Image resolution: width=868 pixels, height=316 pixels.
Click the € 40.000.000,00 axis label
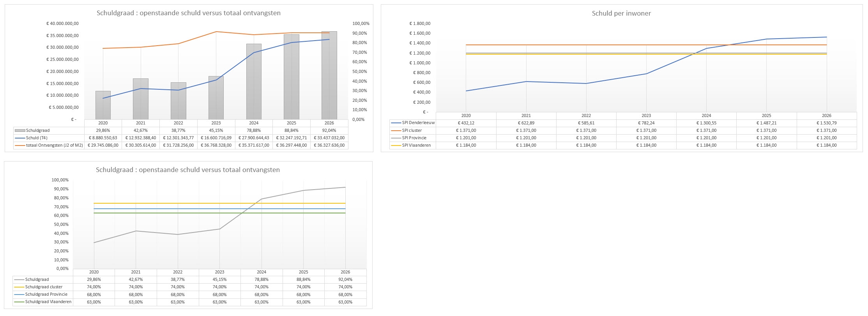coord(62,23)
